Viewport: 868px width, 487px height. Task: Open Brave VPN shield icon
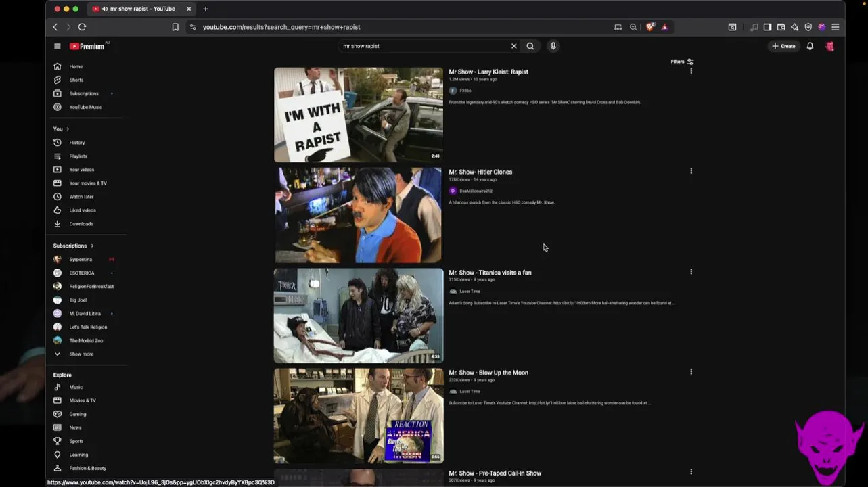[x=808, y=27]
